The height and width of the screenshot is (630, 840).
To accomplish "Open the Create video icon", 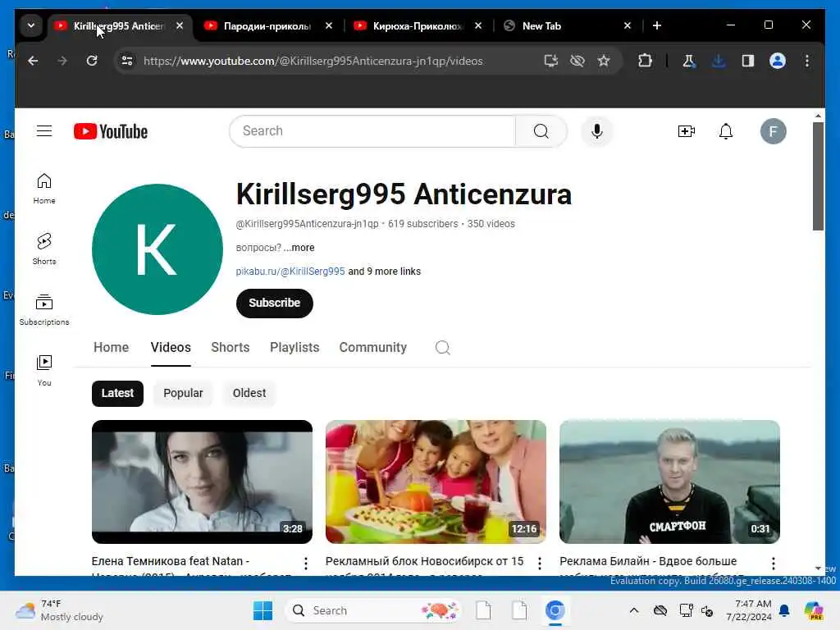I will tap(687, 131).
